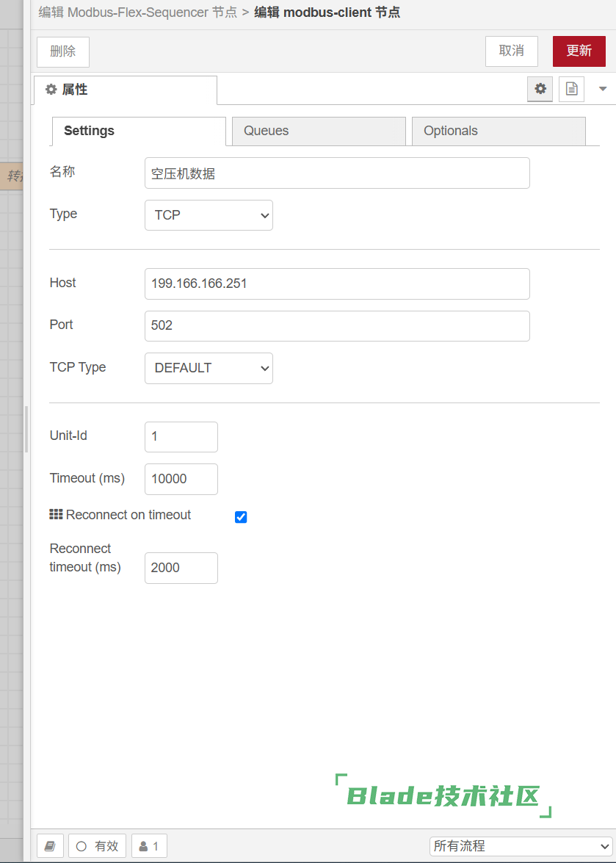
Task: Click the user count icon button
Action: (149, 846)
